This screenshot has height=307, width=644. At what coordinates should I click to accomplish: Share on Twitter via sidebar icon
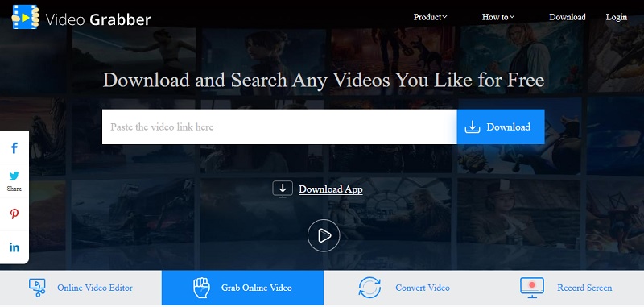(14, 176)
